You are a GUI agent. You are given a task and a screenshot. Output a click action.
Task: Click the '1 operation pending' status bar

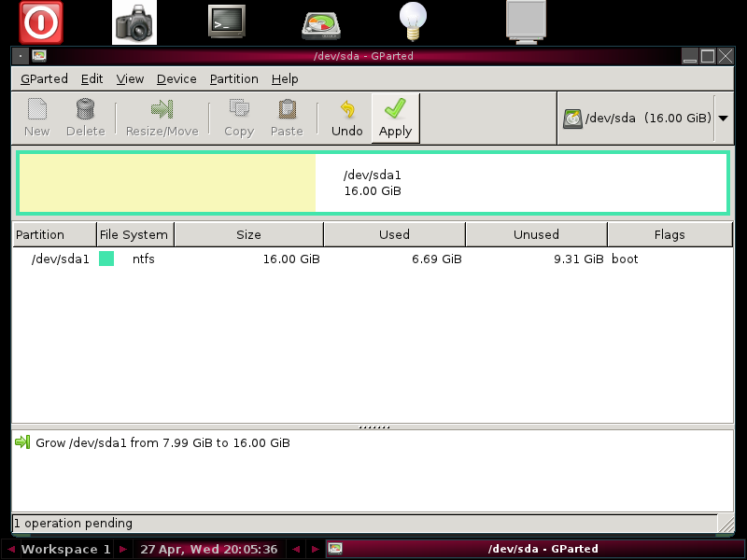click(x=364, y=523)
